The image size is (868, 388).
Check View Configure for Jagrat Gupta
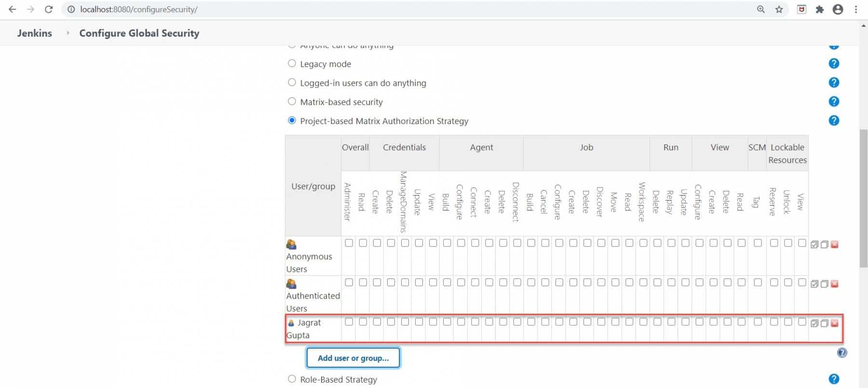699,322
